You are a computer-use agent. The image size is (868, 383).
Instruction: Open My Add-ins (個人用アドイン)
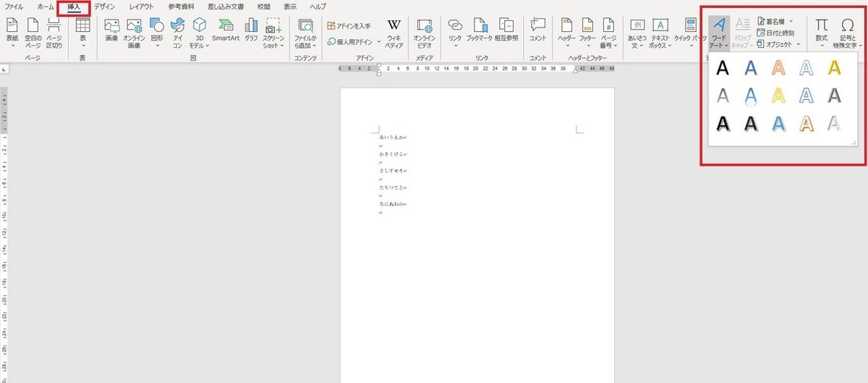[x=351, y=41]
